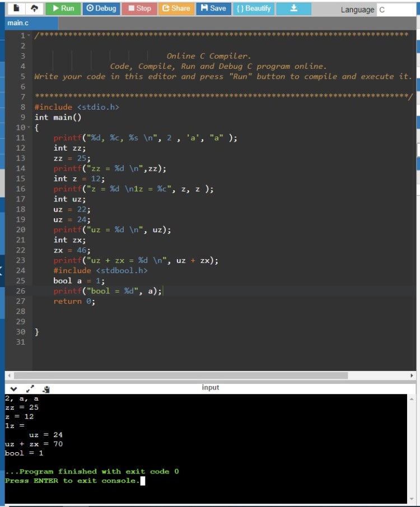Click the clear console icon
This screenshot has height=507, width=420.
pos(46,388)
